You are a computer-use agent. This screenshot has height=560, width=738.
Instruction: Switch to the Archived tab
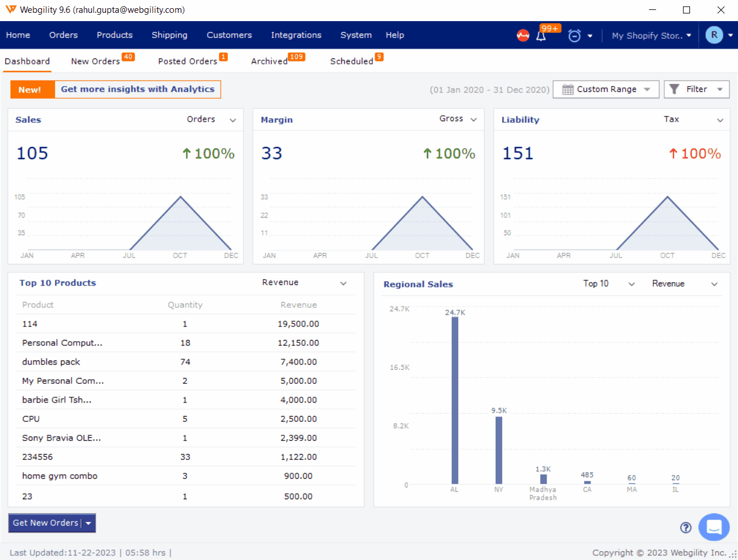269,61
